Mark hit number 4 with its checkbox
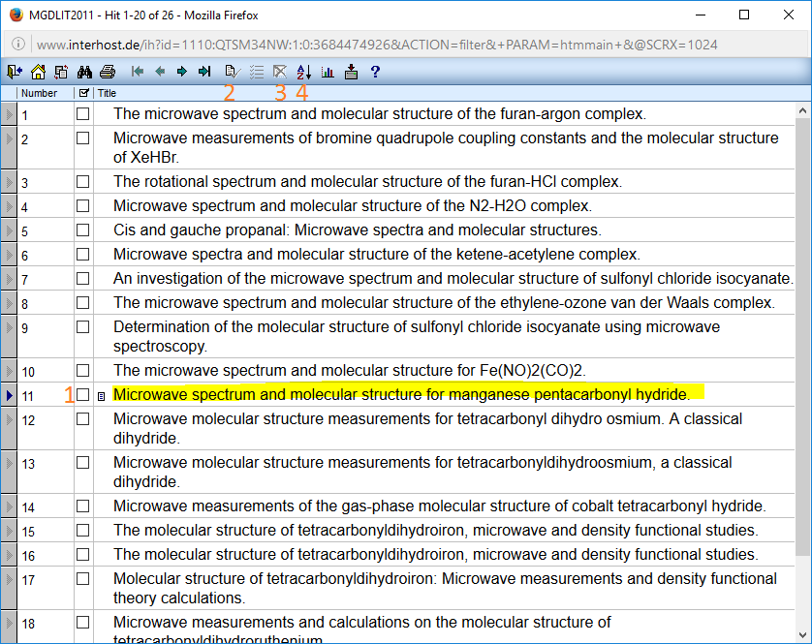Screen dimensions: 812x644 (83, 206)
